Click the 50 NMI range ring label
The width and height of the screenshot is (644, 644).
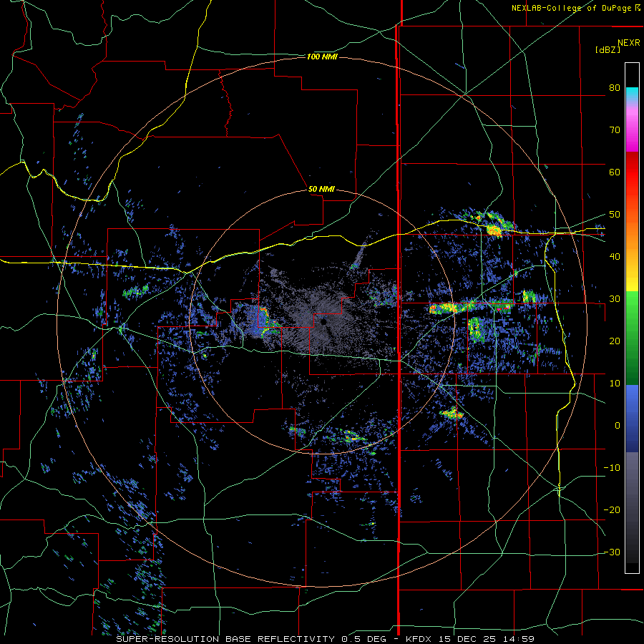tap(321, 189)
